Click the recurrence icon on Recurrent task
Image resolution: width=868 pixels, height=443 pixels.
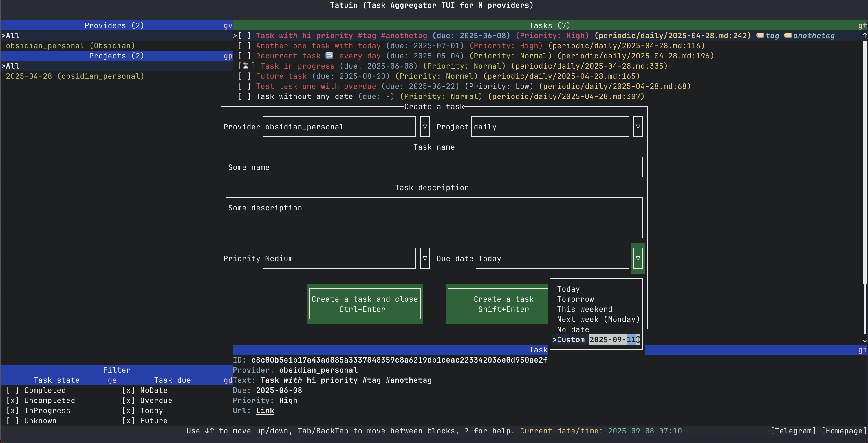point(329,56)
